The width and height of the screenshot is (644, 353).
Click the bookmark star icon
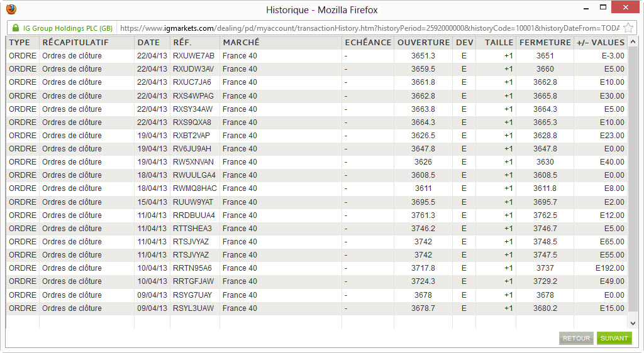[628, 28]
